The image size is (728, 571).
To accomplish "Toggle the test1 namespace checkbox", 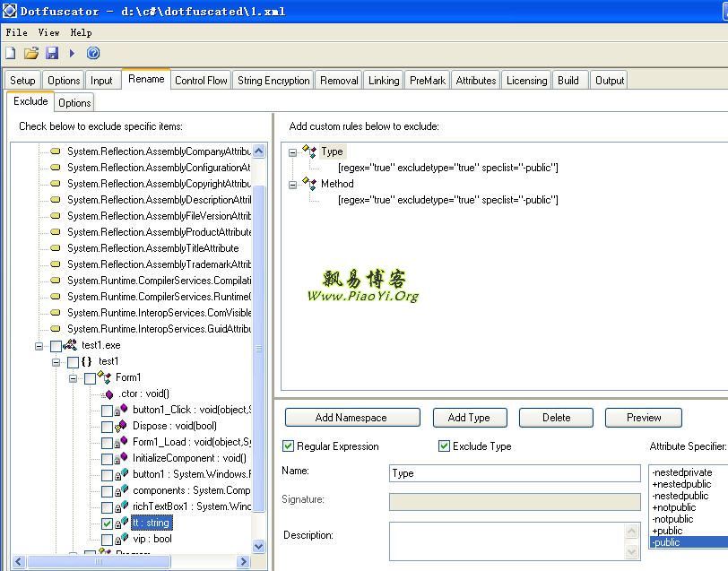I will point(73,362).
